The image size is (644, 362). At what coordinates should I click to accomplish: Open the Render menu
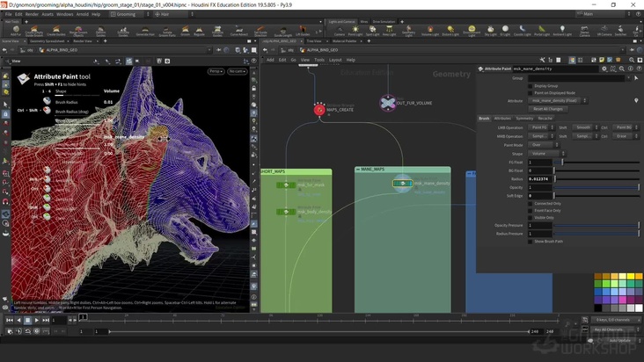[32, 14]
